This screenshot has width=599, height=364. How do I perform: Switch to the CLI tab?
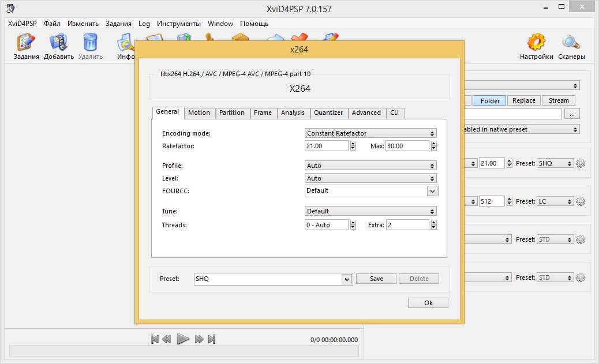395,112
